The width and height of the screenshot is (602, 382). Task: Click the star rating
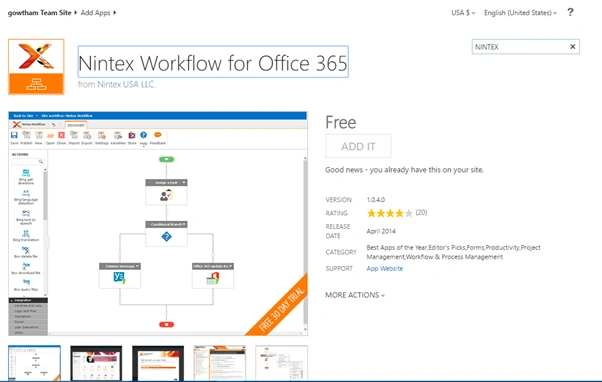tap(390, 213)
